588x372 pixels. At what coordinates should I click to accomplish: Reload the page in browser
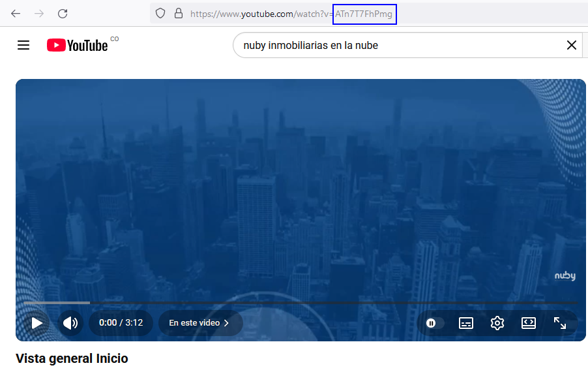63,13
